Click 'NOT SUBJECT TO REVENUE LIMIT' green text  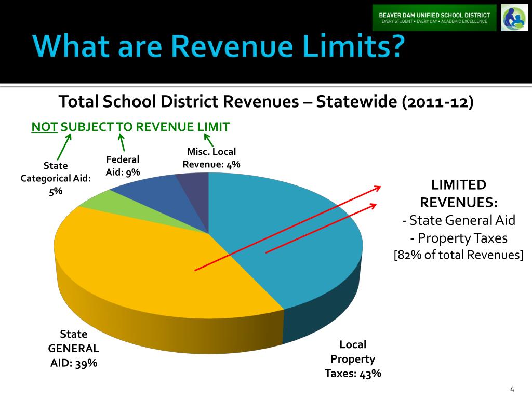tap(130, 127)
